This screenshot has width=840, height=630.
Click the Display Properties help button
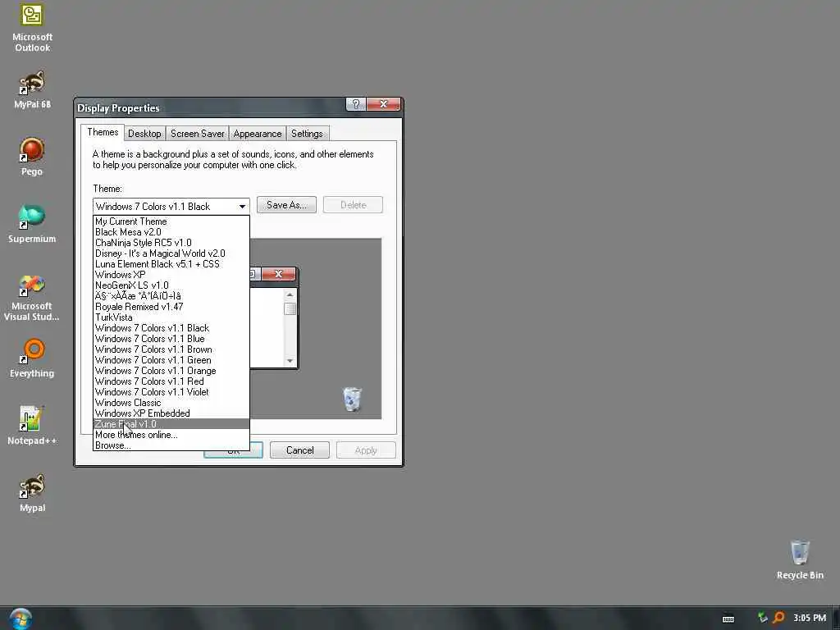pyautogui.click(x=356, y=104)
